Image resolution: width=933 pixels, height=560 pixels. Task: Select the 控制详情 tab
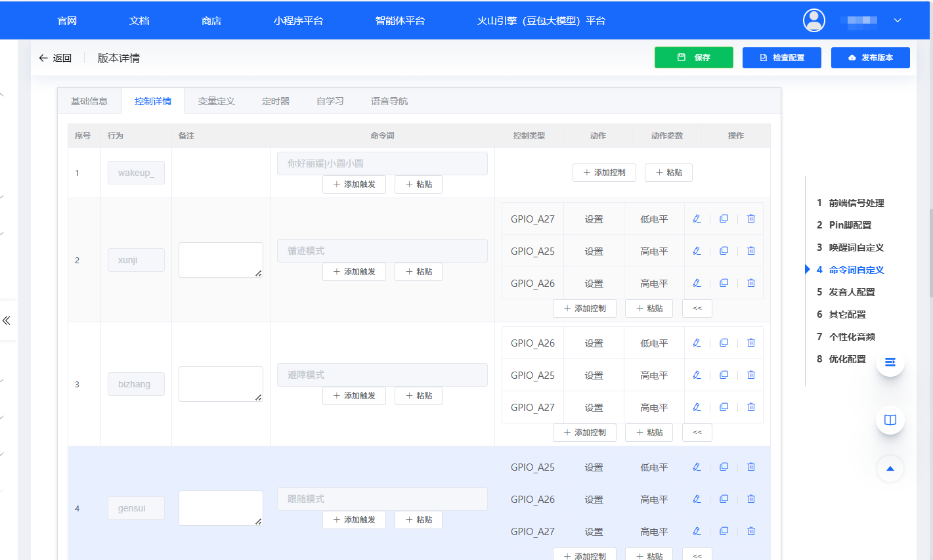coord(153,101)
